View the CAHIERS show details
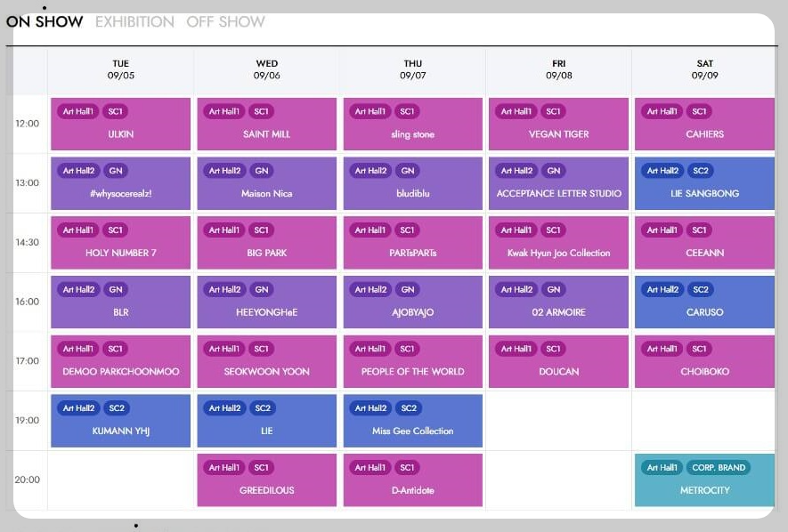Image resolution: width=788 pixels, height=532 pixels. coord(704,124)
